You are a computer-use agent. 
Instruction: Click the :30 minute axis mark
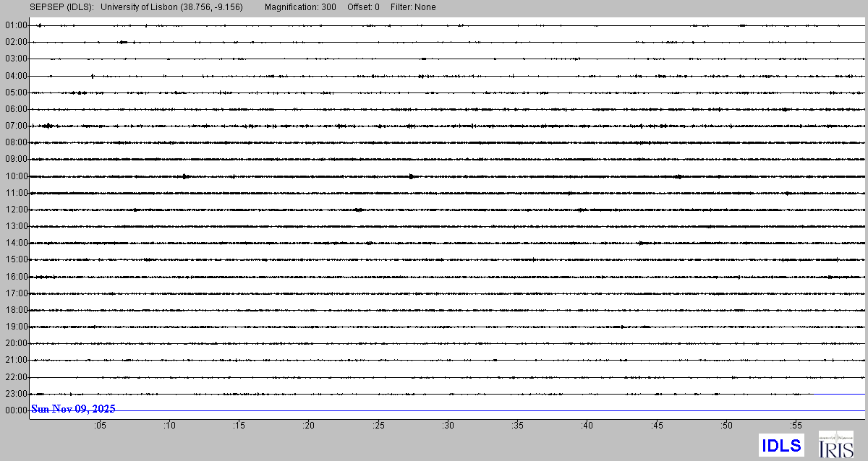[x=448, y=426]
